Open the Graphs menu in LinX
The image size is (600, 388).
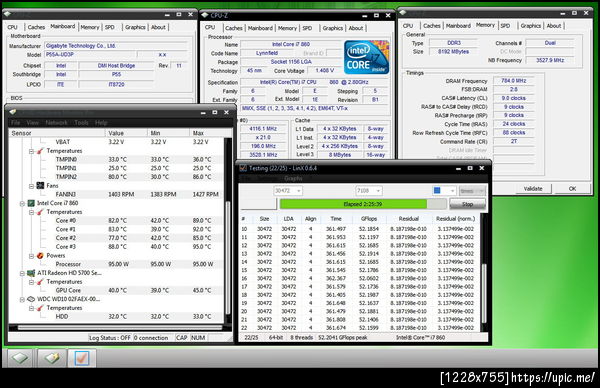click(293, 178)
